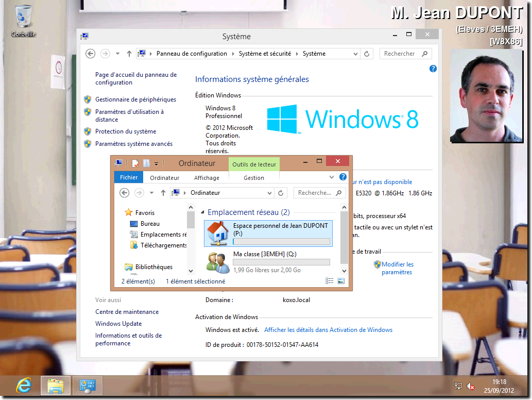The image size is (532, 400).
Task: Open Customize Quick Access Toolbar dropdown
Action: (157, 164)
